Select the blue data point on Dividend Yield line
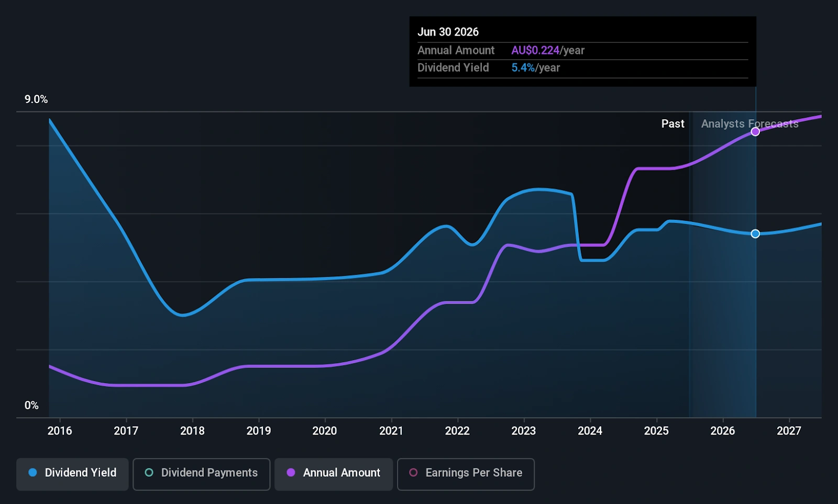The width and height of the screenshot is (838, 504). pos(755,234)
